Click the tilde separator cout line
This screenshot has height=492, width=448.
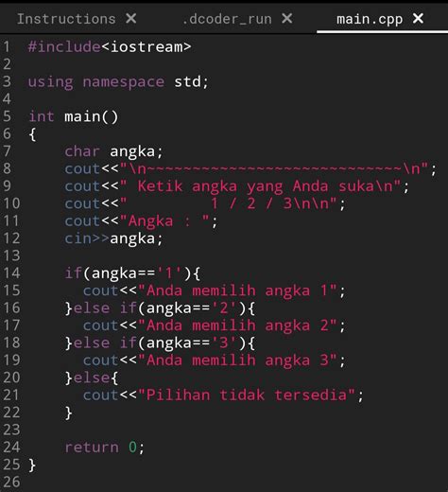(250, 168)
